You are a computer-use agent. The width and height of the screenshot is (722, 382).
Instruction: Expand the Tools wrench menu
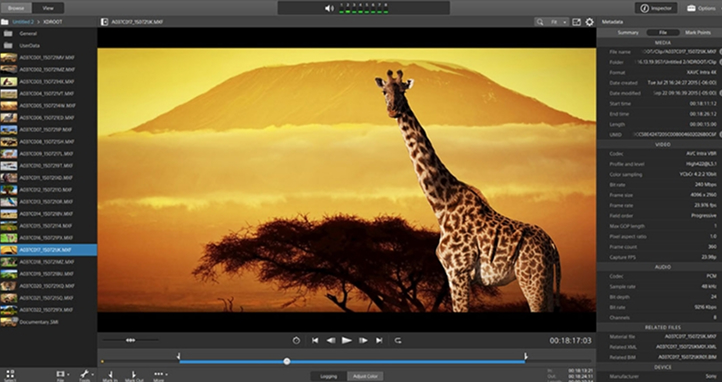coord(86,374)
